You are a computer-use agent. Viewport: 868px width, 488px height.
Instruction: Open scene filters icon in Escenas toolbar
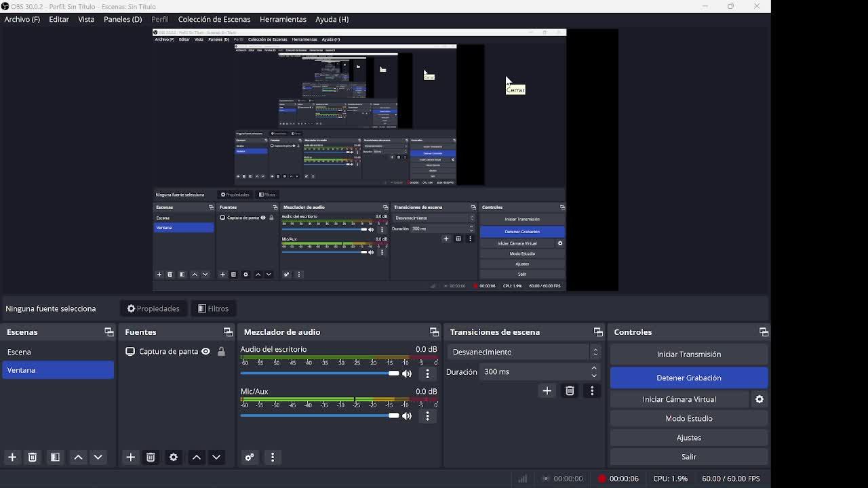point(55,457)
